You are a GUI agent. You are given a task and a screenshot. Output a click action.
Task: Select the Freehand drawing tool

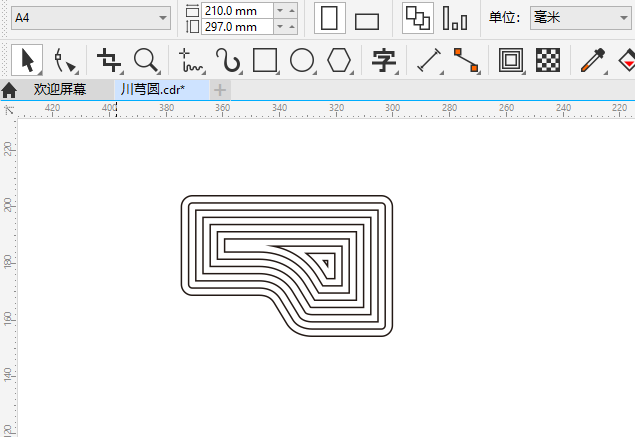(190, 60)
